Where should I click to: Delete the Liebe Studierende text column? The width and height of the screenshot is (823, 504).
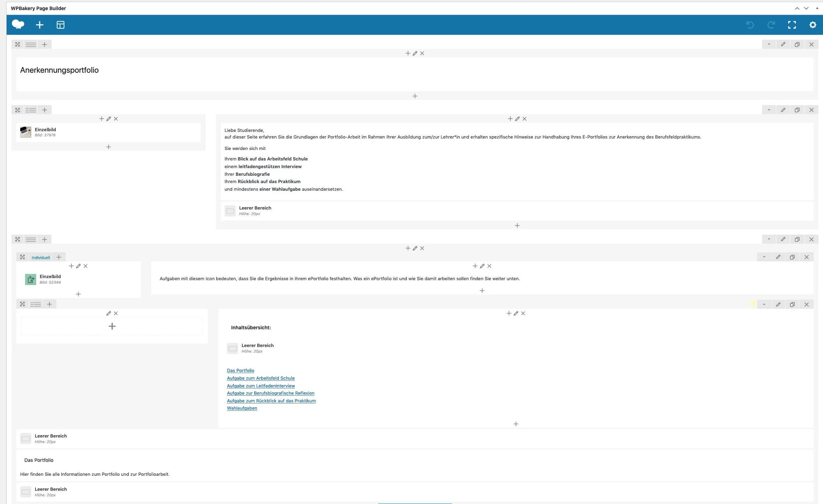coord(525,119)
